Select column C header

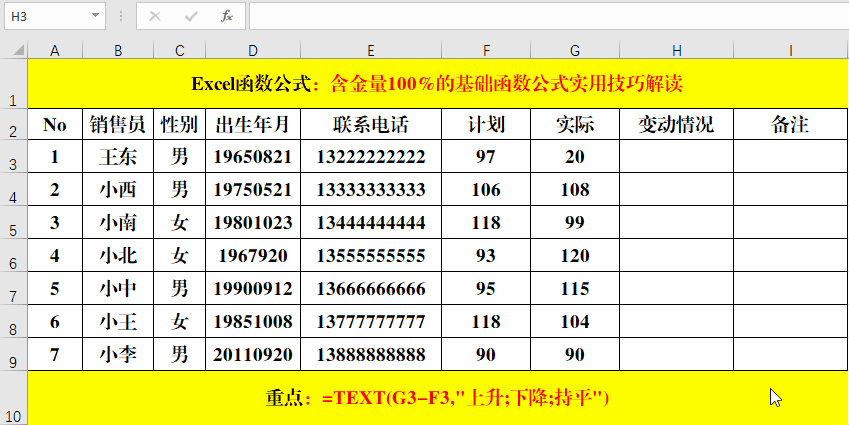[180, 50]
